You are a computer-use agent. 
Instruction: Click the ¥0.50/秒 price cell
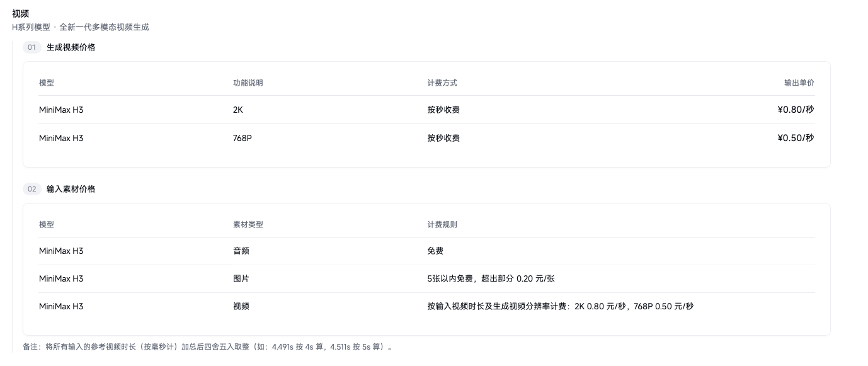click(x=796, y=138)
